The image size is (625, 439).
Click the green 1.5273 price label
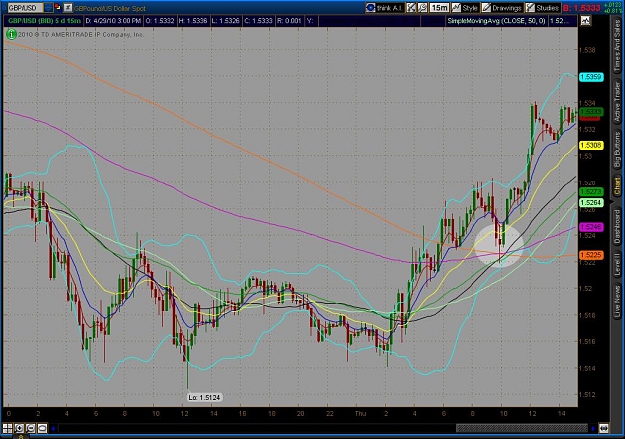coord(591,192)
